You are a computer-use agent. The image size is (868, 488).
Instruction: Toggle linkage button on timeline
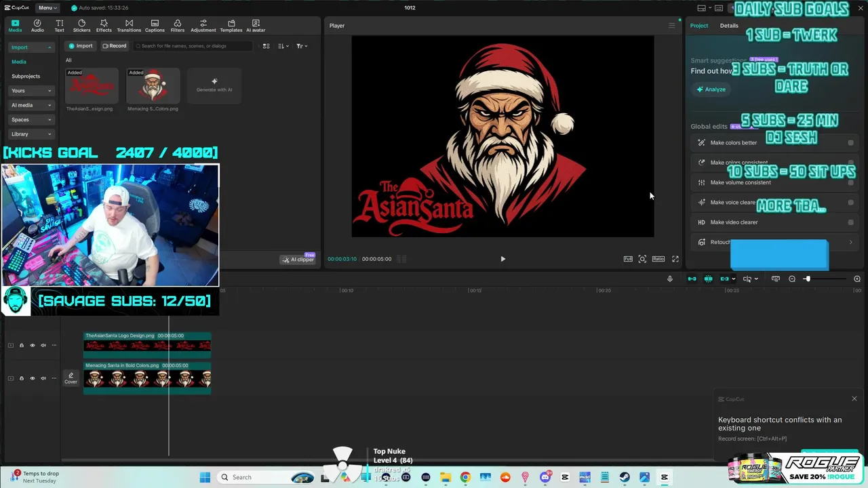(725, 279)
